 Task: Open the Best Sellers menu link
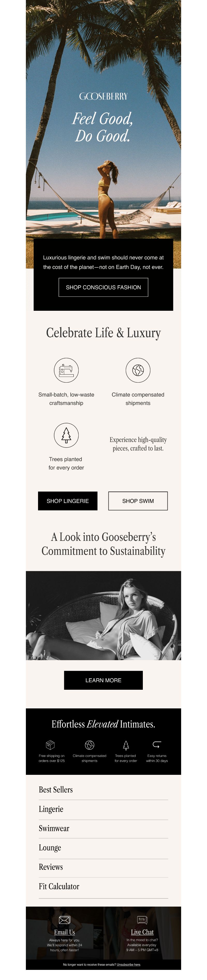click(x=56, y=789)
